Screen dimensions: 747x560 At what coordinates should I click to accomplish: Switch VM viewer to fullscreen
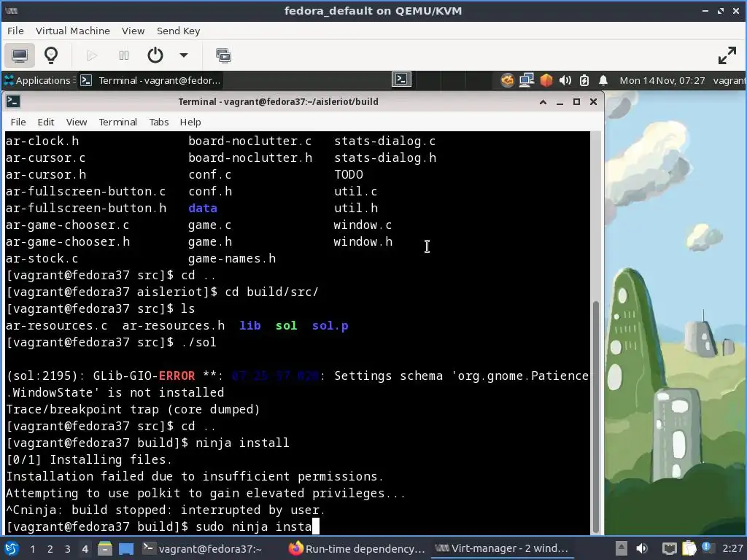pyautogui.click(x=727, y=55)
